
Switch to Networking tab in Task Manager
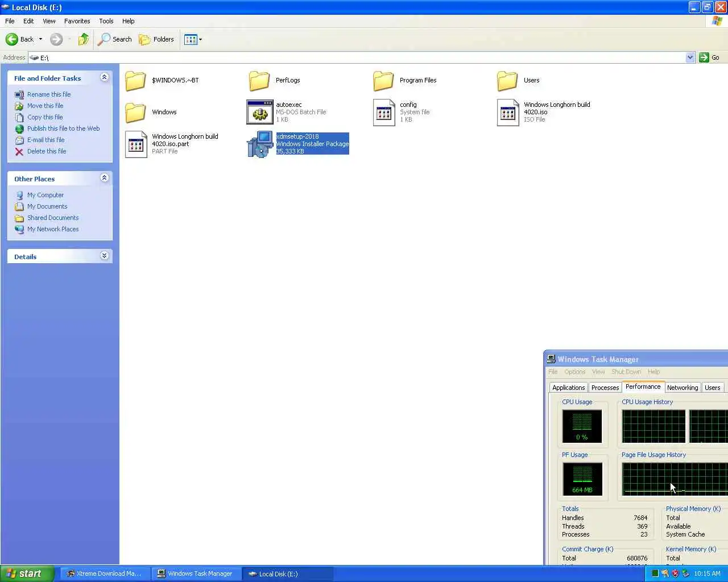[682, 388]
